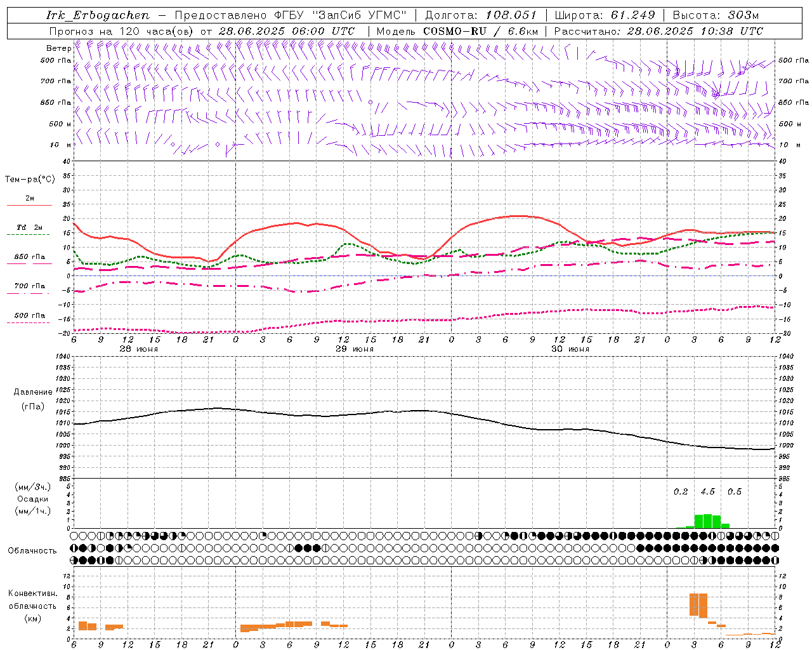Click the dotted line sample under legend 500 гПа
The width and height of the screenshot is (812, 650).
tap(29, 323)
